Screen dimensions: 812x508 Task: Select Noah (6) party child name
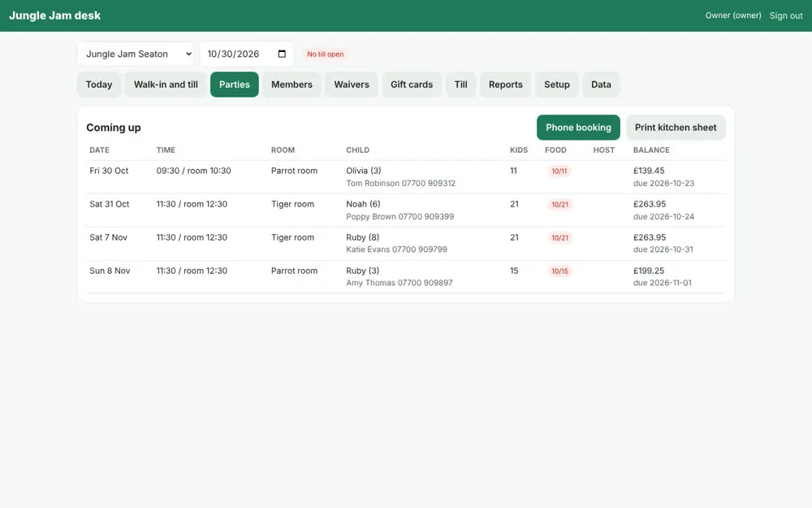pos(363,204)
